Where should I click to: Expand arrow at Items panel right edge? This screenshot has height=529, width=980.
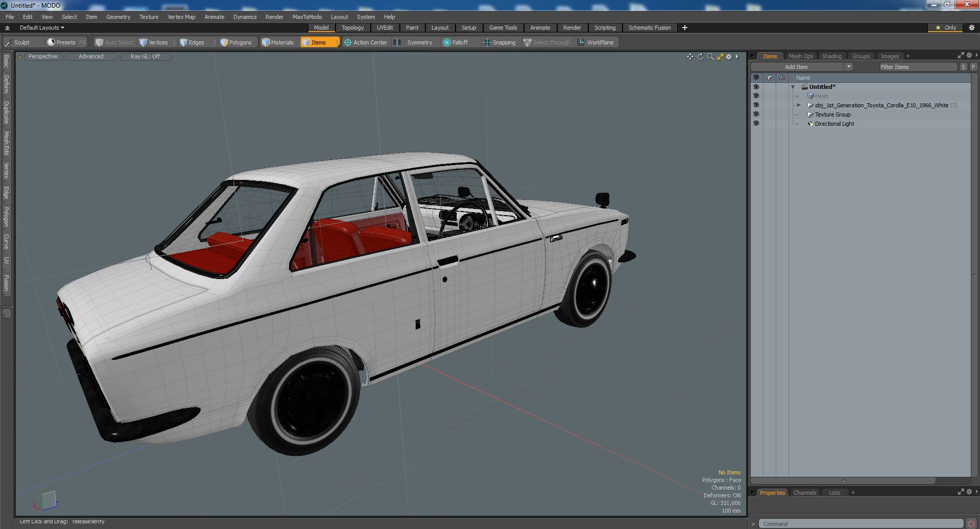pyautogui.click(x=976, y=55)
